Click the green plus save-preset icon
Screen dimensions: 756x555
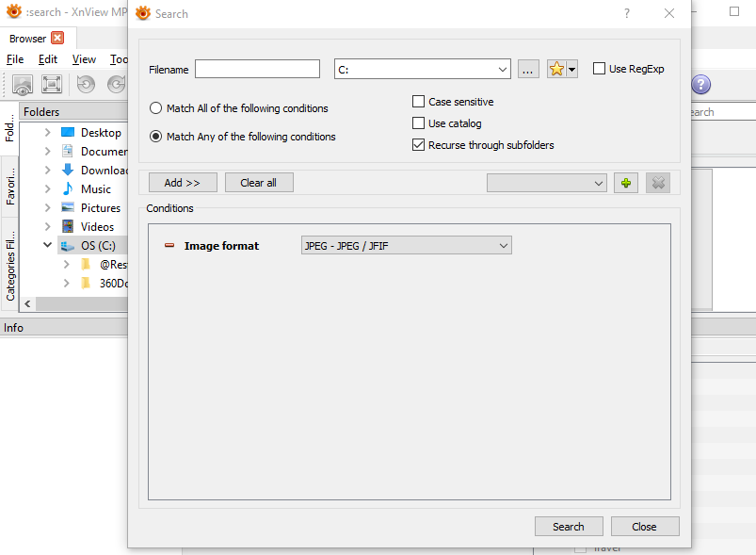coord(626,183)
